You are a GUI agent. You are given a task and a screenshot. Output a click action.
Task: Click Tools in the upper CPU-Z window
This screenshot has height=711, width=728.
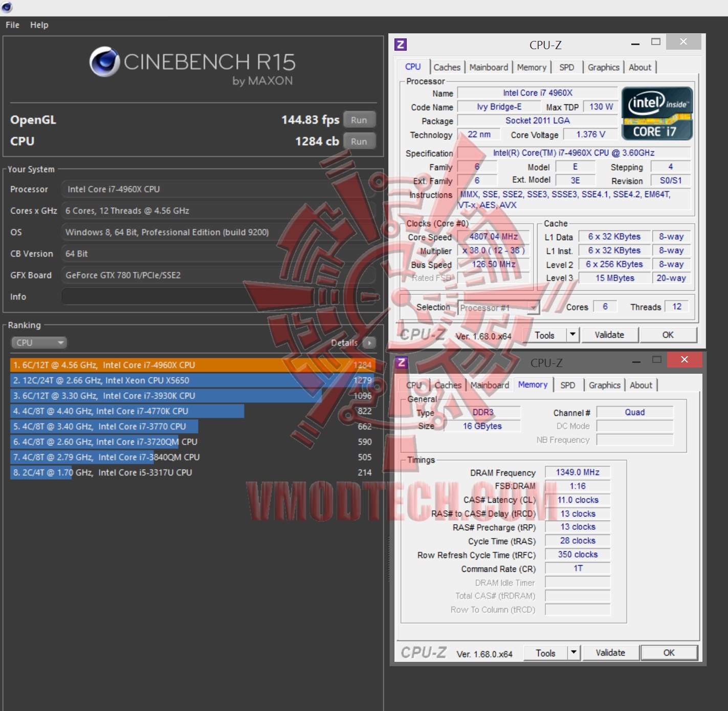click(x=544, y=335)
